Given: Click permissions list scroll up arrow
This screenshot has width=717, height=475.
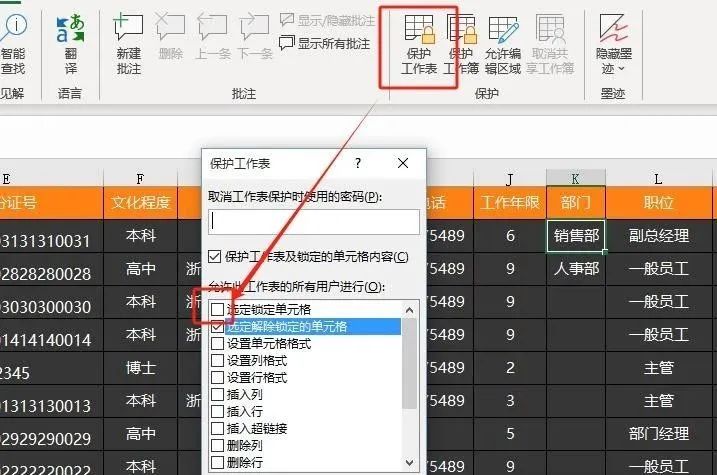Looking at the screenshot, I should click(410, 310).
